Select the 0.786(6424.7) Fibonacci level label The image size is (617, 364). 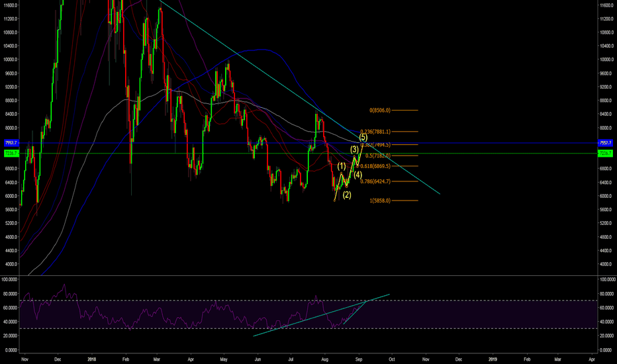click(375, 181)
